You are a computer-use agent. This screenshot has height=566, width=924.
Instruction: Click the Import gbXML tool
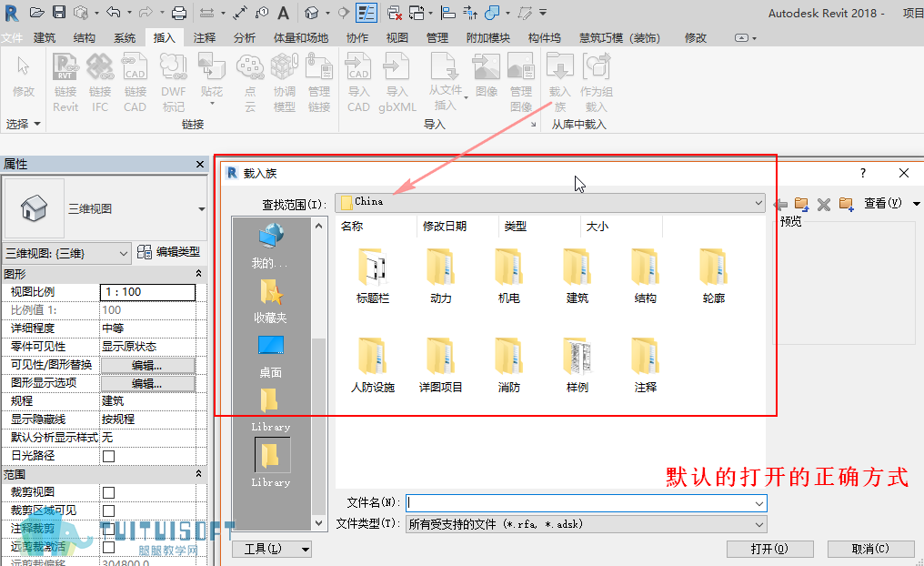point(397,83)
